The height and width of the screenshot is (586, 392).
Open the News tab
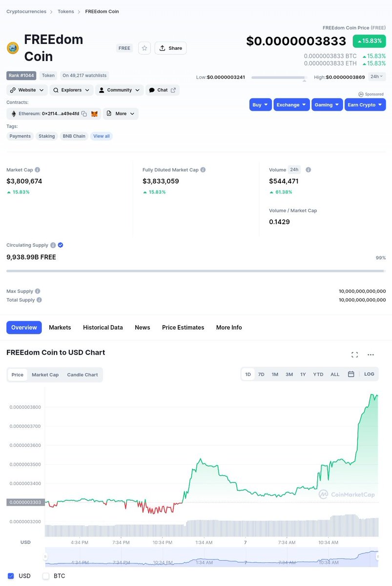click(x=143, y=327)
